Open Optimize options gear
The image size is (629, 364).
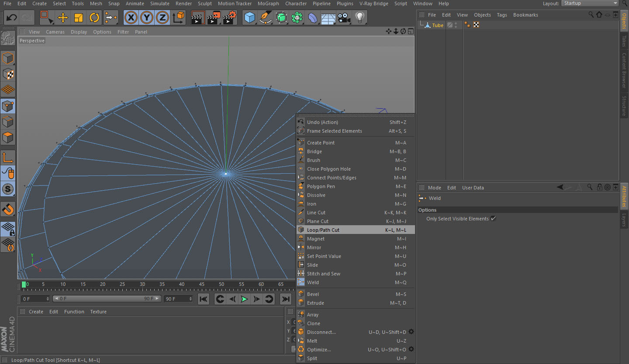coord(411,350)
